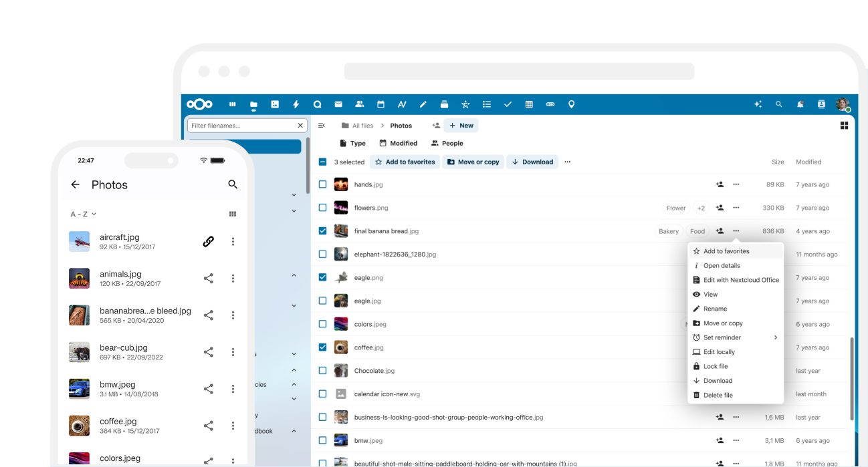Select Delete file in context menu

[x=718, y=395]
